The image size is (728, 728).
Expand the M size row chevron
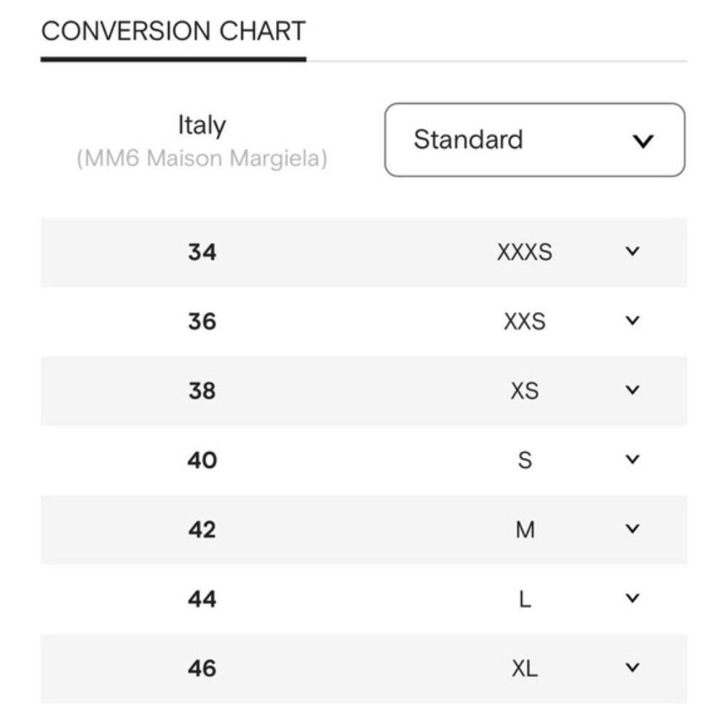point(633,529)
